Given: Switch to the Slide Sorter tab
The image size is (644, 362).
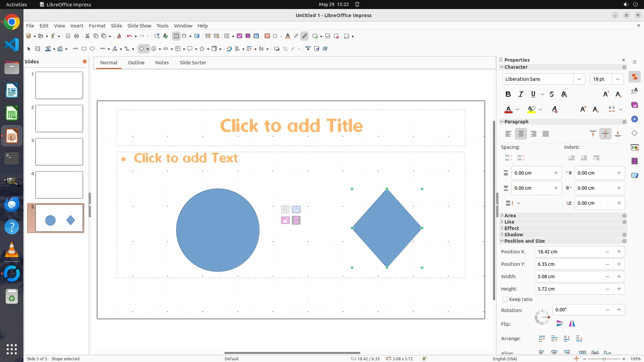Looking at the screenshot, I should point(193,63).
